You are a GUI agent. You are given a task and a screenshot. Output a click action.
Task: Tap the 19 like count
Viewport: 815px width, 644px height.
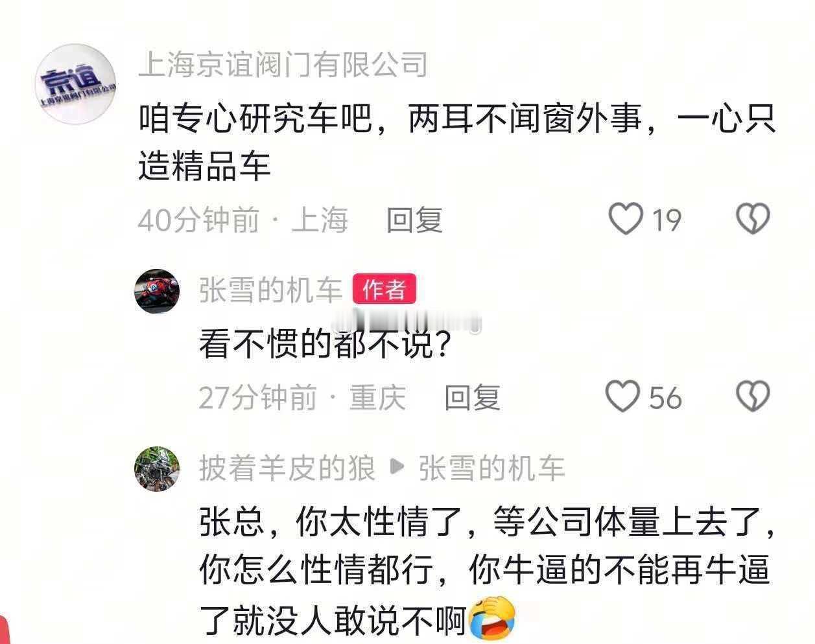point(666,220)
